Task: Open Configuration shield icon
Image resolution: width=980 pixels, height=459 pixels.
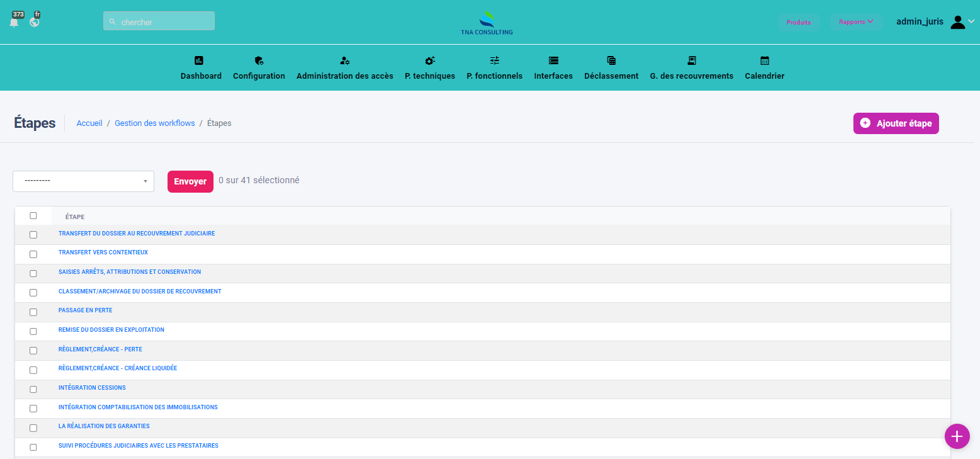Action: pyautogui.click(x=259, y=61)
